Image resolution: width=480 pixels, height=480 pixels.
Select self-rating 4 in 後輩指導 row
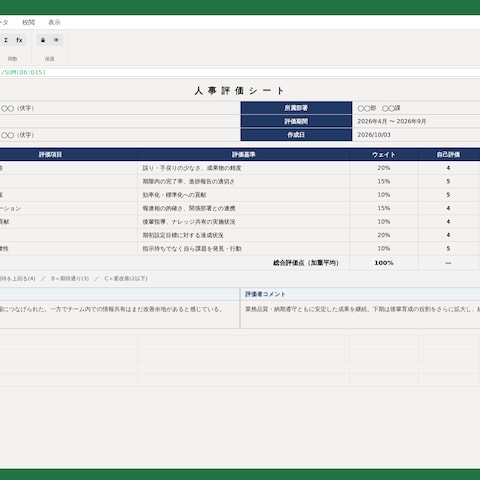[x=448, y=222]
